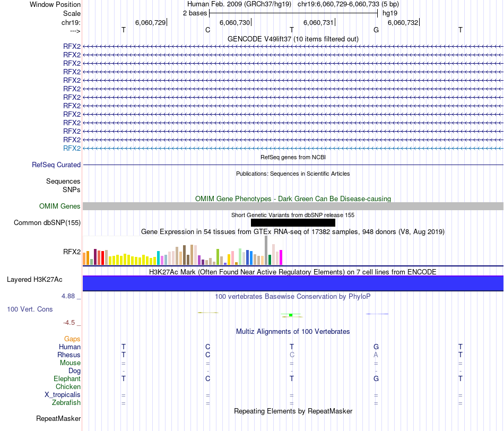This screenshot has height=431, width=504.
Task: Click base G in the chr19 ruler sequence
Action: [x=376, y=30]
